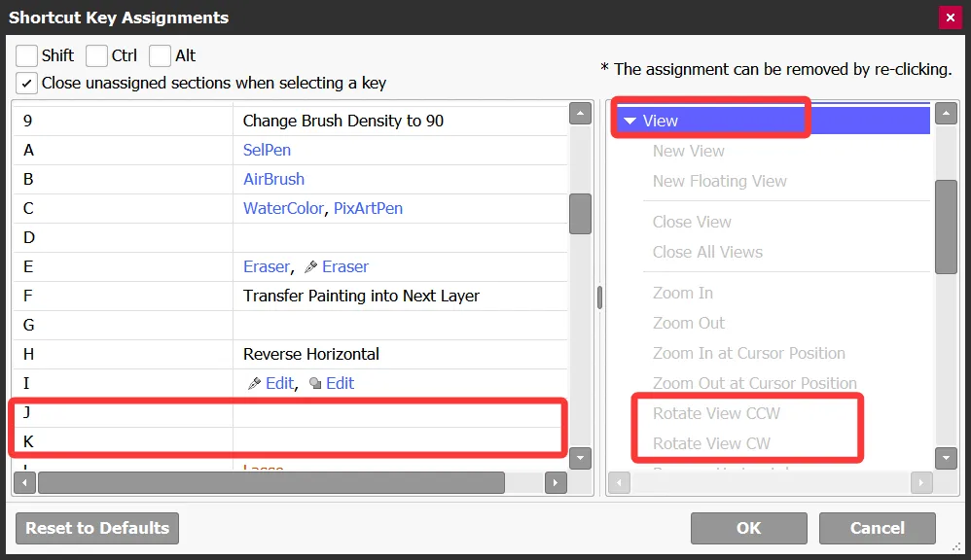Click the key list scroll down arrow

click(580, 459)
